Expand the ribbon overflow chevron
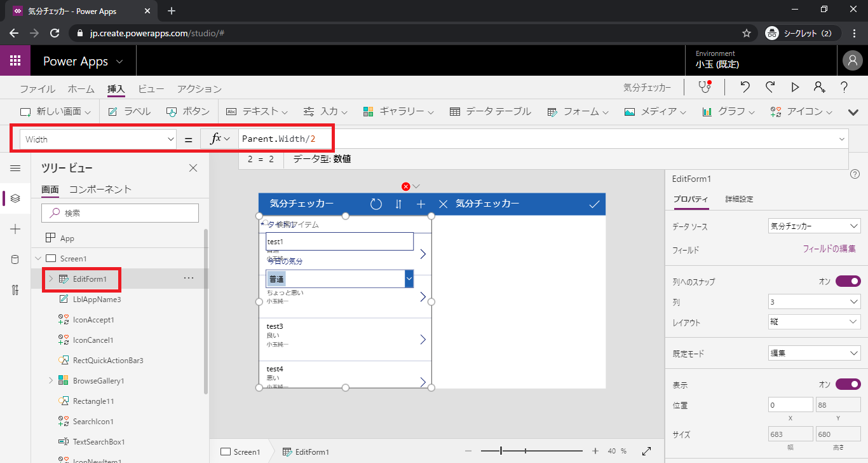This screenshot has width=868, height=463. 853,112
